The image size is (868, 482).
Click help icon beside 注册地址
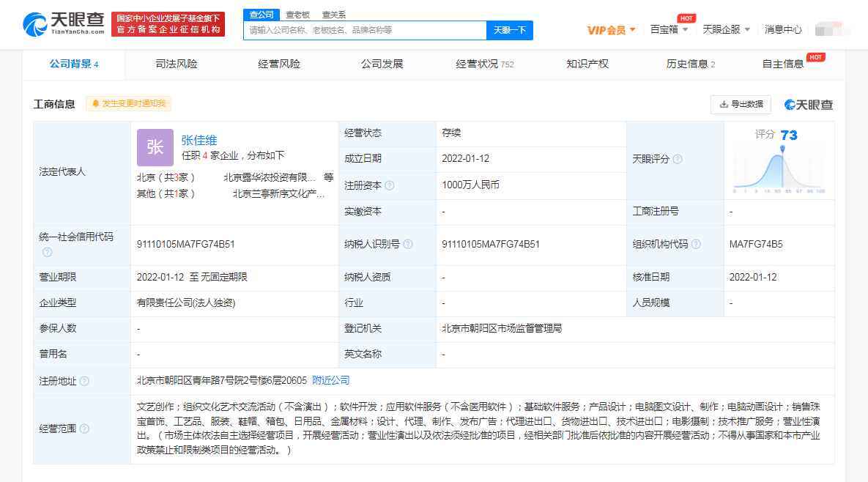[84, 382]
